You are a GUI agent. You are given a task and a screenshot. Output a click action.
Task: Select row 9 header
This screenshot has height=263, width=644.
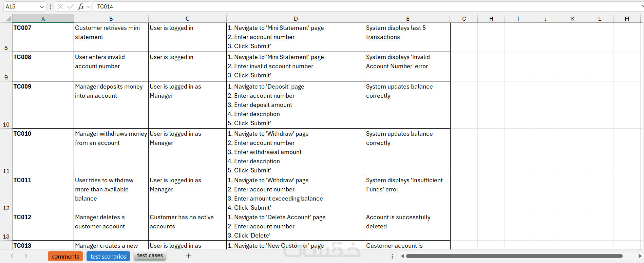(6, 67)
